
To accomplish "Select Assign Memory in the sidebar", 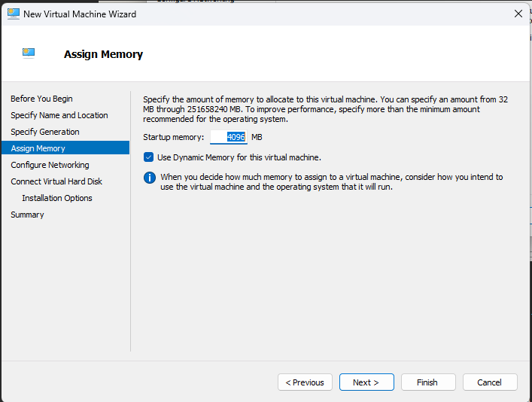I will (38, 148).
